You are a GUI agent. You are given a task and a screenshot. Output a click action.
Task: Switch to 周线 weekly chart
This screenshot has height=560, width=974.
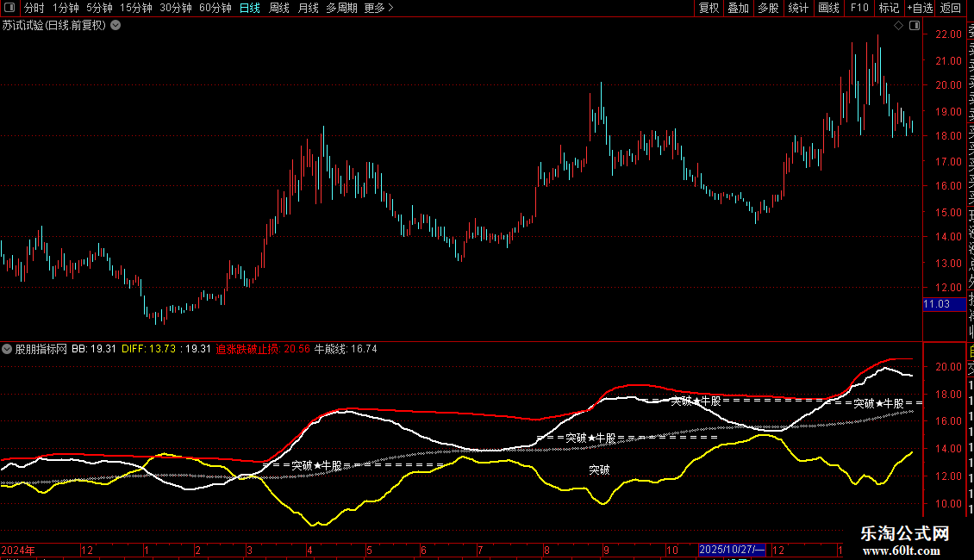pyautogui.click(x=279, y=8)
